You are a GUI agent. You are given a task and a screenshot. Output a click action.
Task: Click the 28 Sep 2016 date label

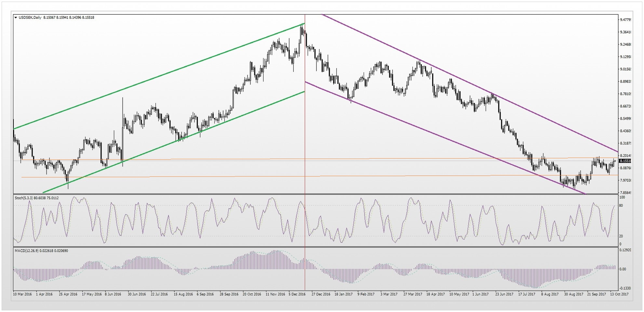(229, 294)
